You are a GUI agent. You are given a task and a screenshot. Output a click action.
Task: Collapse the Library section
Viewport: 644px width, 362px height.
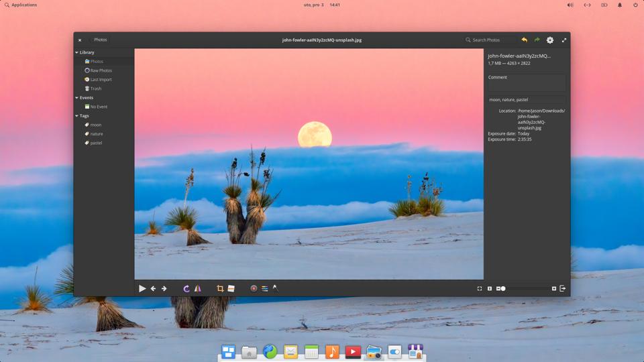tap(77, 52)
